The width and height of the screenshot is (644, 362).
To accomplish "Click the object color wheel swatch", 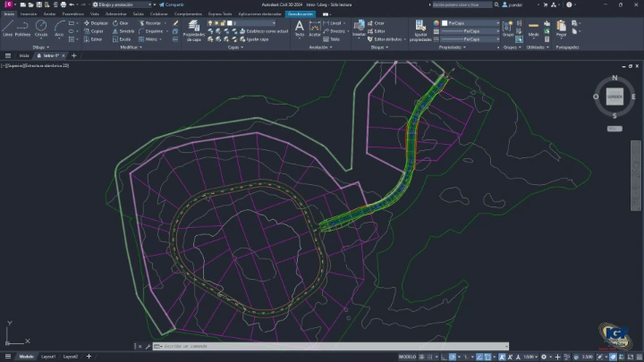I will pyautogui.click(x=436, y=23).
